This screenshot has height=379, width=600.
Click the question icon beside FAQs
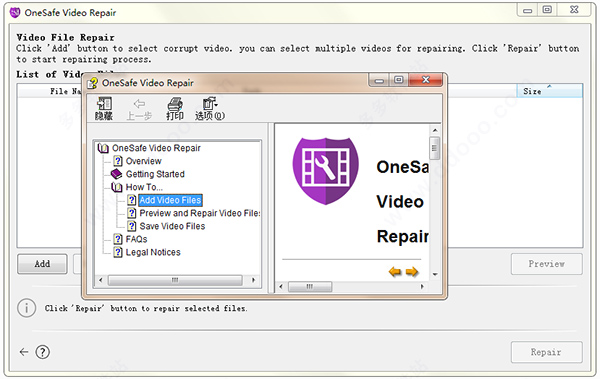pos(118,239)
